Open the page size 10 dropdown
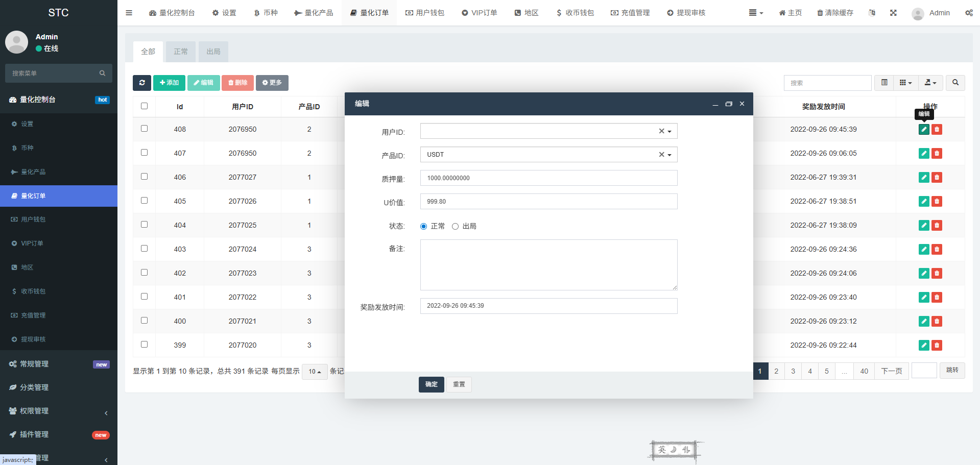The height and width of the screenshot is (465, 980). point(314,372)
